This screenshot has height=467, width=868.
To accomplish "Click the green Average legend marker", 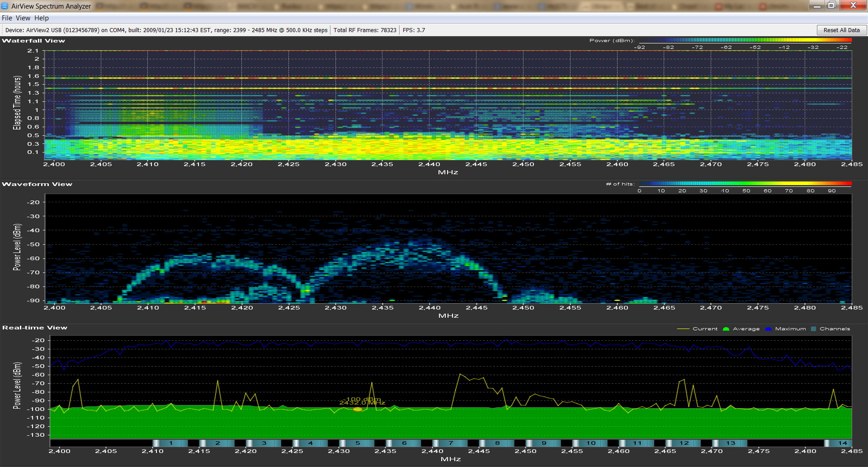I will point(726,329).
